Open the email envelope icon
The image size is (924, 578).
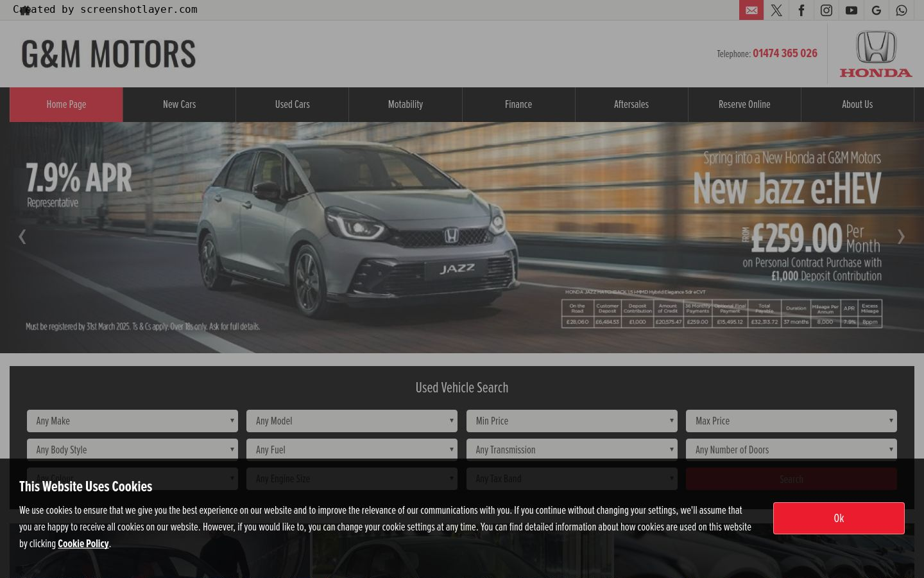pos(751,10)
